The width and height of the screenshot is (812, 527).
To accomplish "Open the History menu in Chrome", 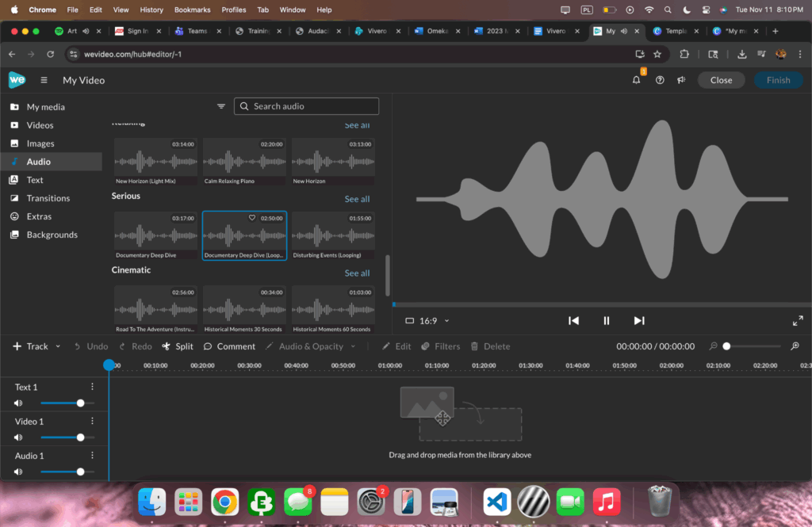I will 151,10.
